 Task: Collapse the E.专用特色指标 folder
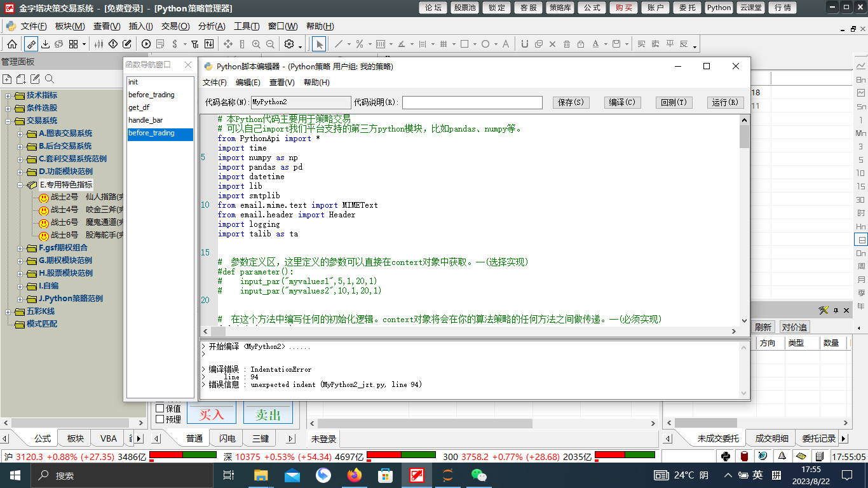tap(20, 184)
